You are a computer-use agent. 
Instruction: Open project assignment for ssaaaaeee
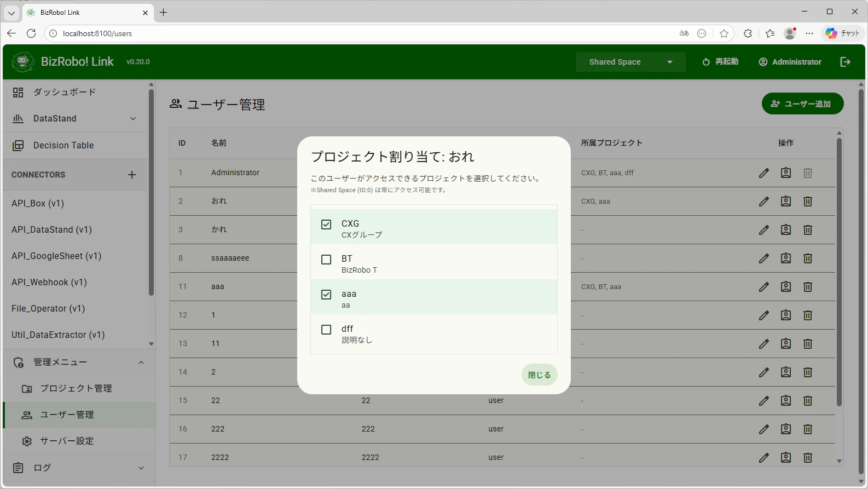pos(786,258)
